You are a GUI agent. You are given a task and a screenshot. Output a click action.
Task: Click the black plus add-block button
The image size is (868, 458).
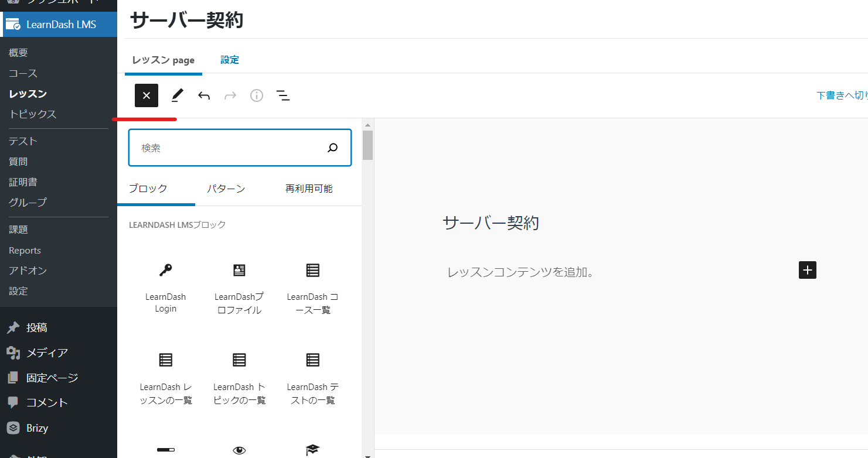(x=807, y=270)
